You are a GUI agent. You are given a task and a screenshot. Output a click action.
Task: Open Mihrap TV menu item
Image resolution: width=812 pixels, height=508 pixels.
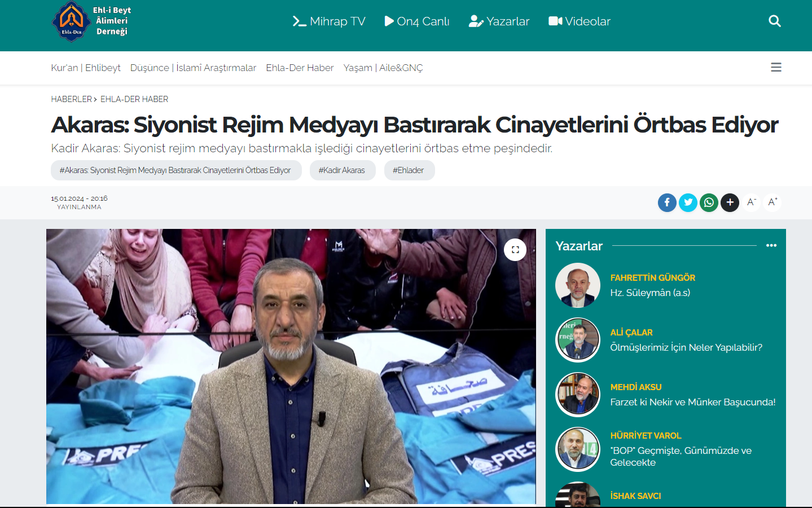tap(329, 21)
